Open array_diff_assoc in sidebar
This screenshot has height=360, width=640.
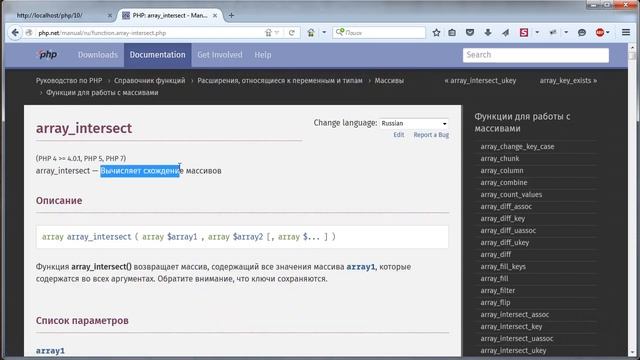506,207
